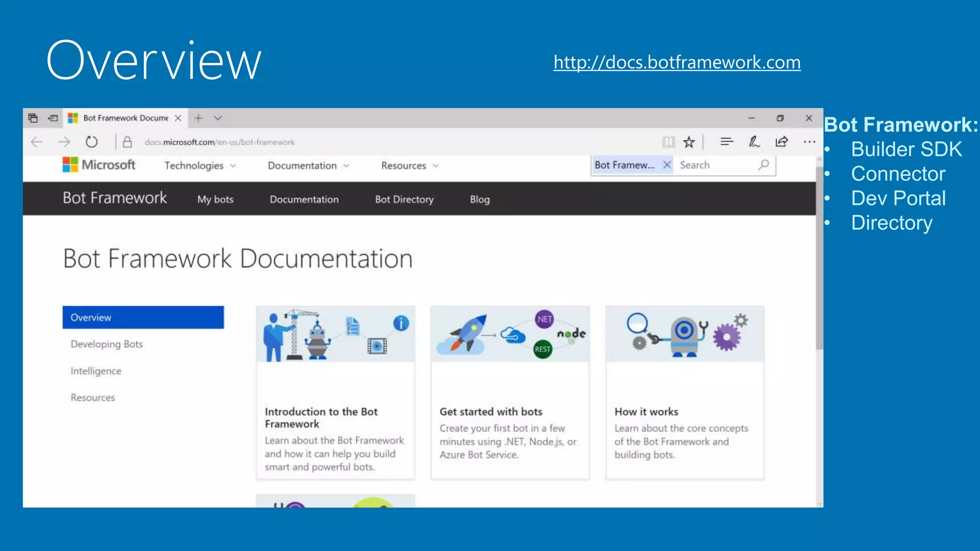
Task: Click the docs.botframework.com hyperlink
Action: pos(677,62)
